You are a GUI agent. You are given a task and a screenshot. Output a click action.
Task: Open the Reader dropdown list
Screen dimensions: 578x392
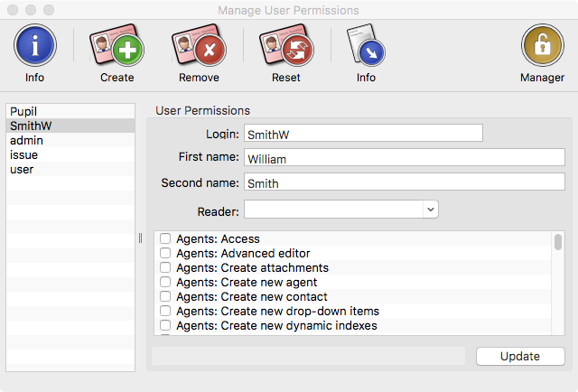(341, 210)
